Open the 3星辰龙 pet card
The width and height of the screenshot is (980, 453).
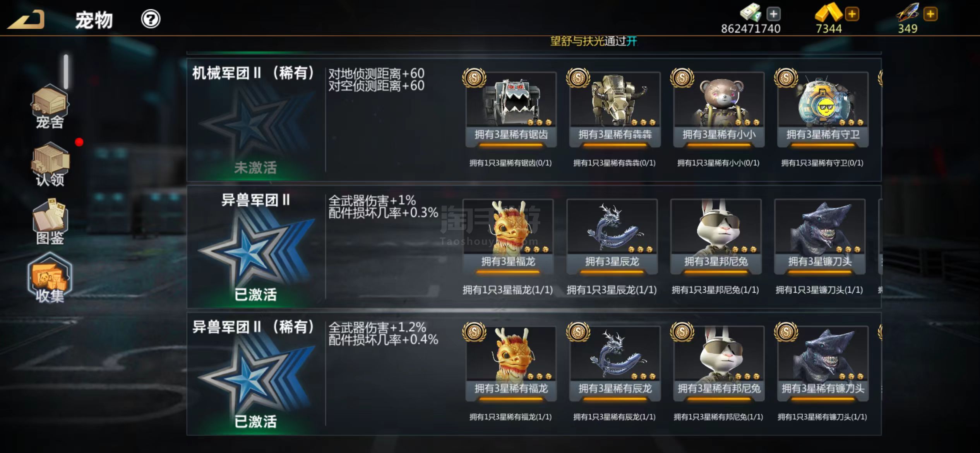click(x=612, y=237)
